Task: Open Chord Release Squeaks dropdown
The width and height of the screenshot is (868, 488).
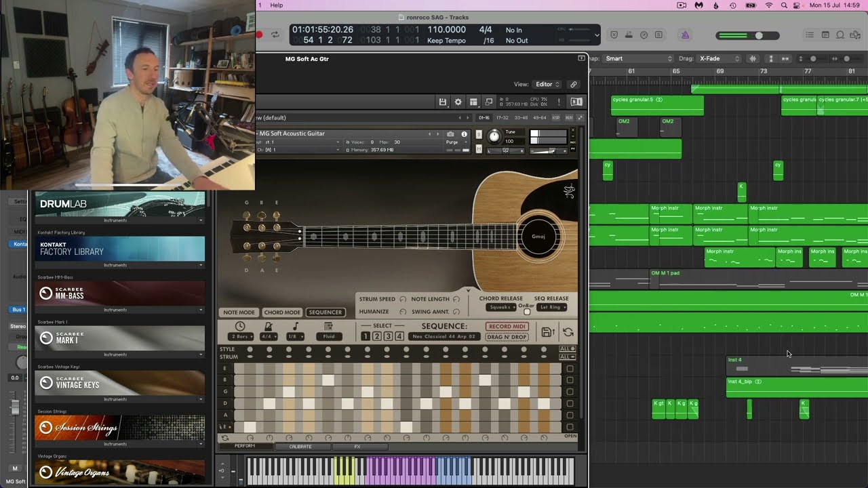Action: 500,307
